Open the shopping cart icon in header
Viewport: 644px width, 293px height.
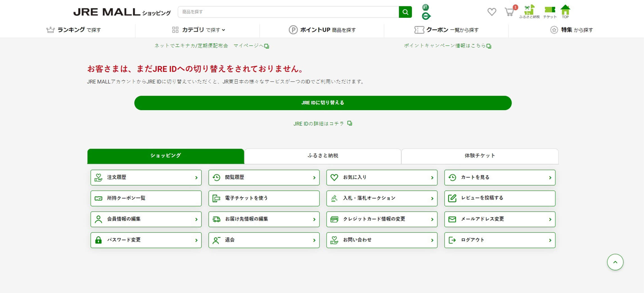pyautogui.click(x=510, y=12)
